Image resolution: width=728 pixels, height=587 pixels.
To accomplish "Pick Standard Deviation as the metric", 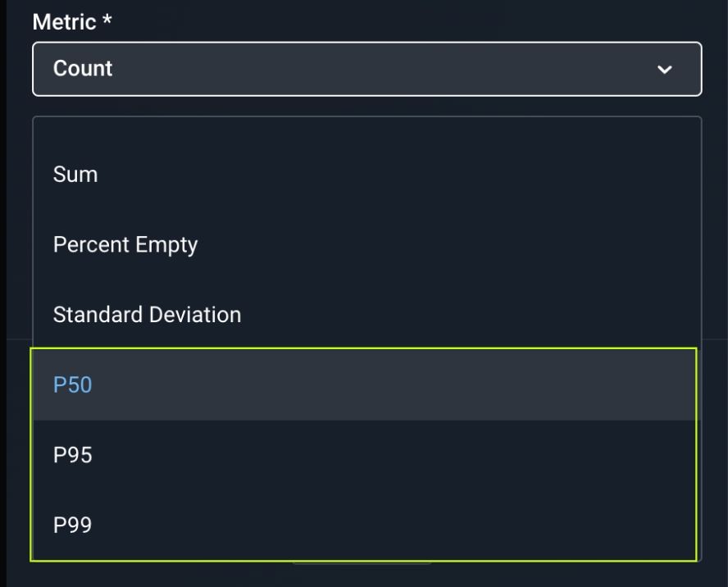I will click(x=147, y=315).
